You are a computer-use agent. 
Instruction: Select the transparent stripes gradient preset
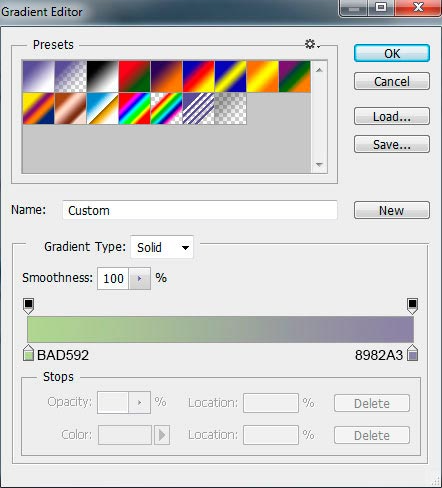(x=198, y=108)
